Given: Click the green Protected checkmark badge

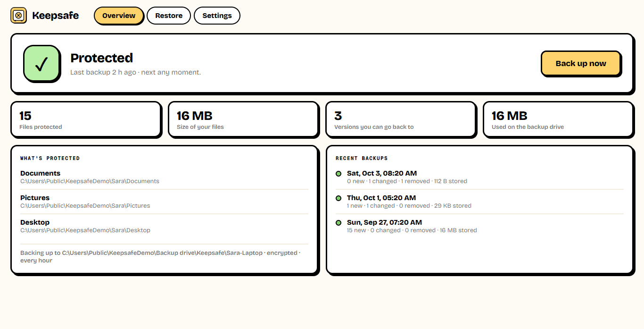Looking at the screenshot, I should point(42,64).
